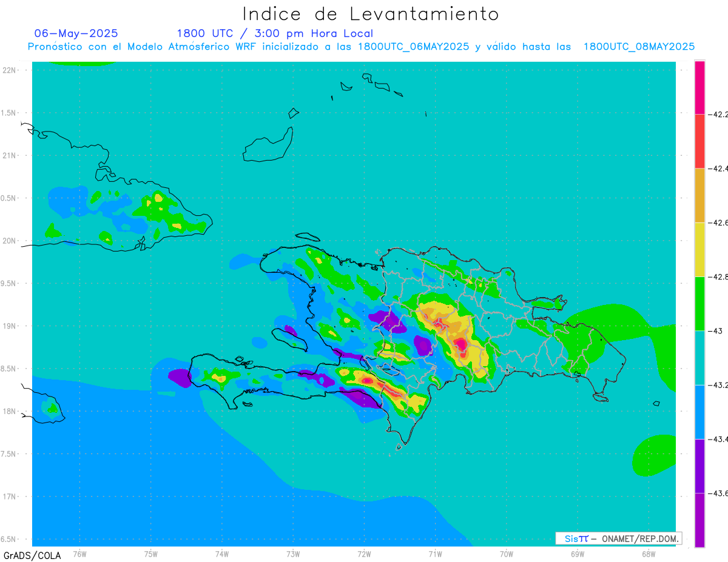This screenshot has height=562, width=728.
Task: Click the 'Indice de Levantamiento' map title
Action: click(371, 13)
